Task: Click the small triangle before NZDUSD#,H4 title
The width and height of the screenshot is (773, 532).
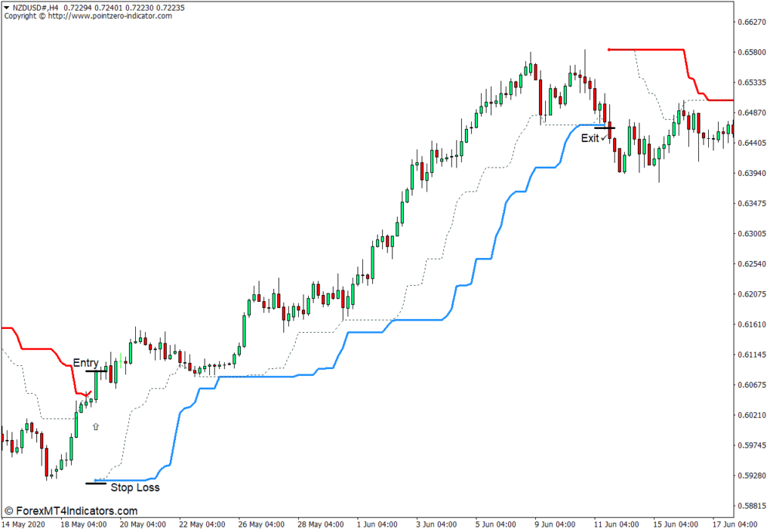Action: point(7,8)
